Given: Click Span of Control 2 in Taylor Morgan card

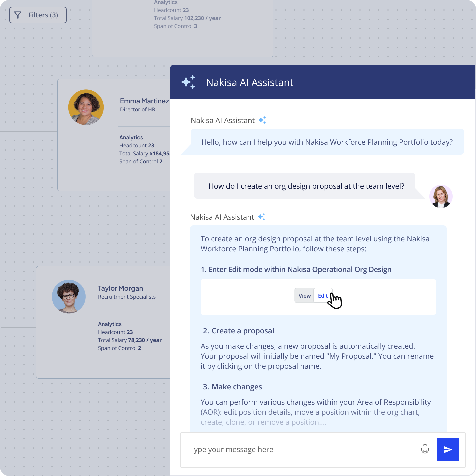Looking at the screenshot, I should tap(119, 348).
